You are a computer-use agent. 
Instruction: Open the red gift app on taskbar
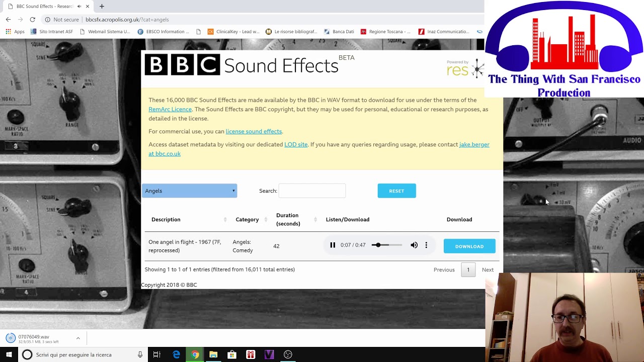tap(251, 354)
